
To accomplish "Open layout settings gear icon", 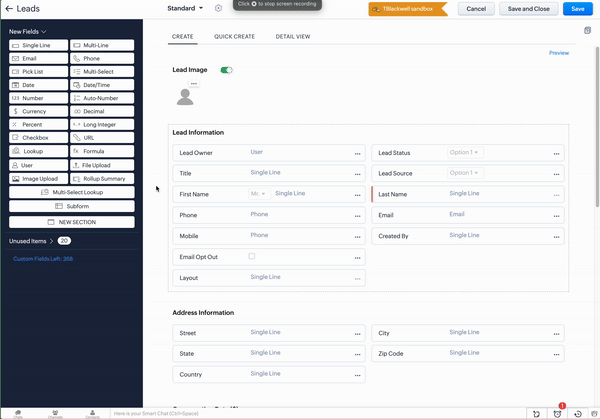I will point(218,8).
